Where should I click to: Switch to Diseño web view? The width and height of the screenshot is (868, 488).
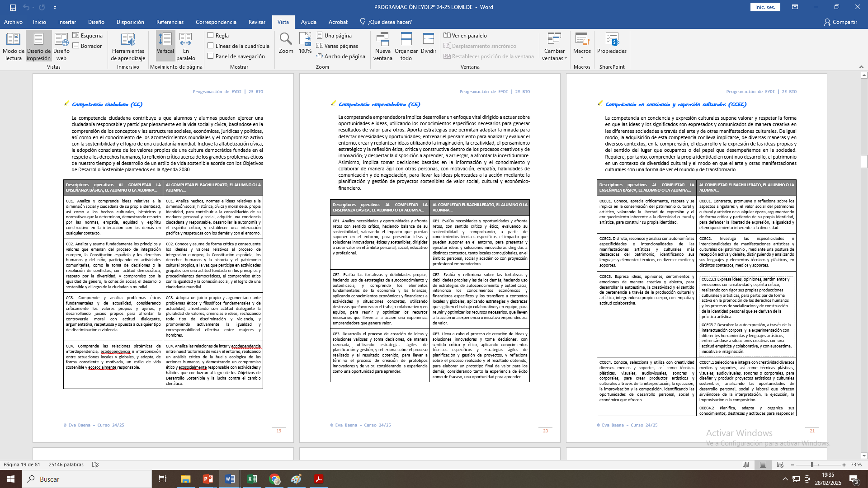(x=61, y=46)
